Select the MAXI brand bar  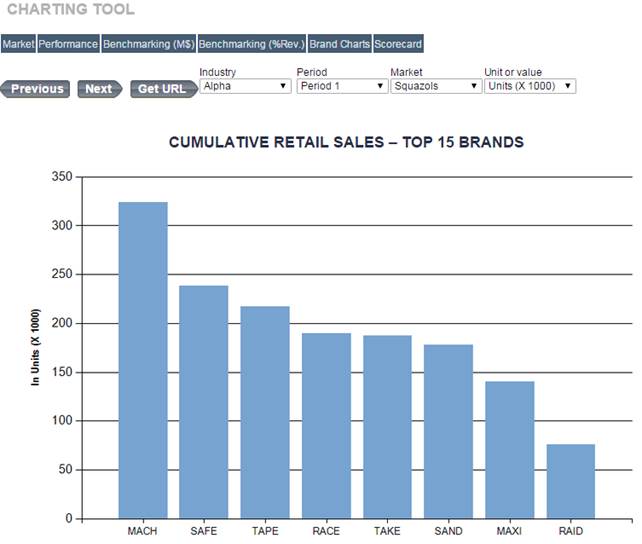510,450
